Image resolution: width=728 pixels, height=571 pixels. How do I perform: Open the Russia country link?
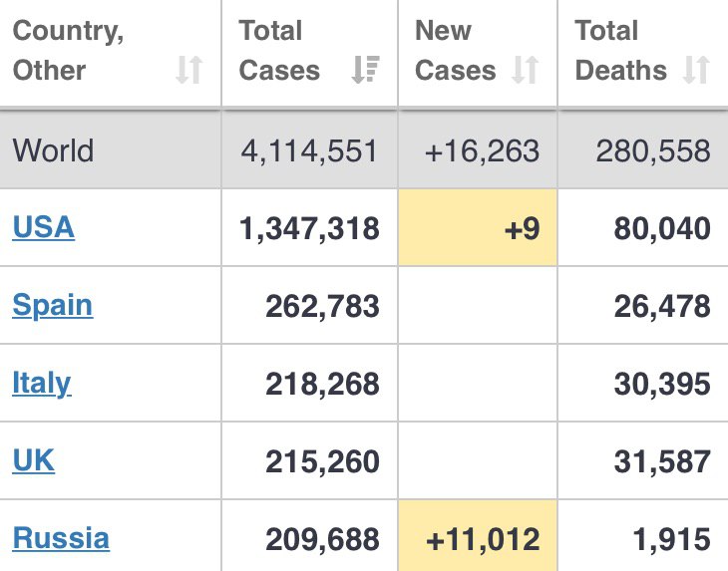click(61, 538)
